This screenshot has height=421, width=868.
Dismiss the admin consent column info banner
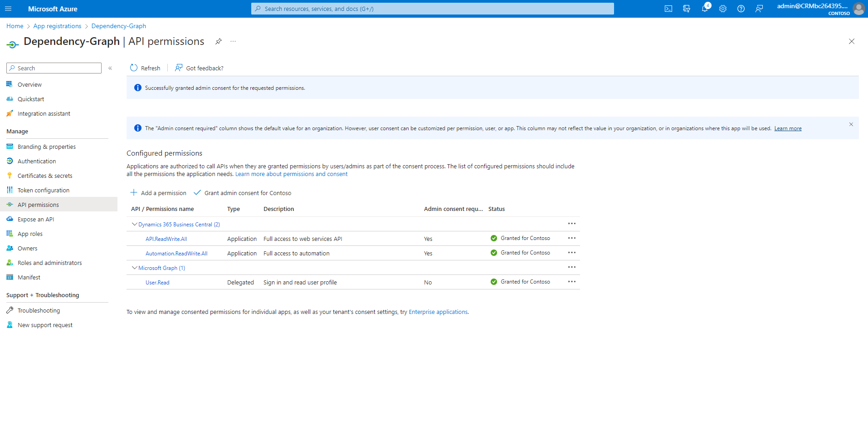click(851, 124)
